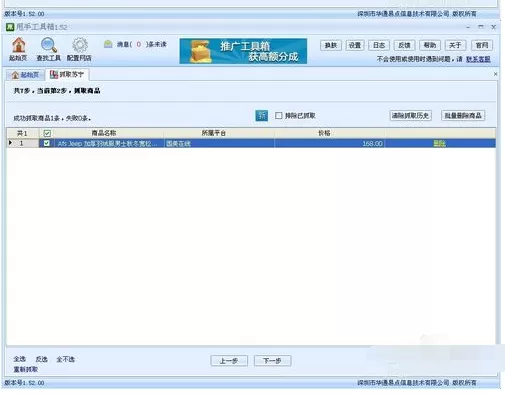The height and width of the screenshot is (395, 505).
Task: Click the row 1 indicator arrow
Action: pyautogui.click(x=11, y=143)
